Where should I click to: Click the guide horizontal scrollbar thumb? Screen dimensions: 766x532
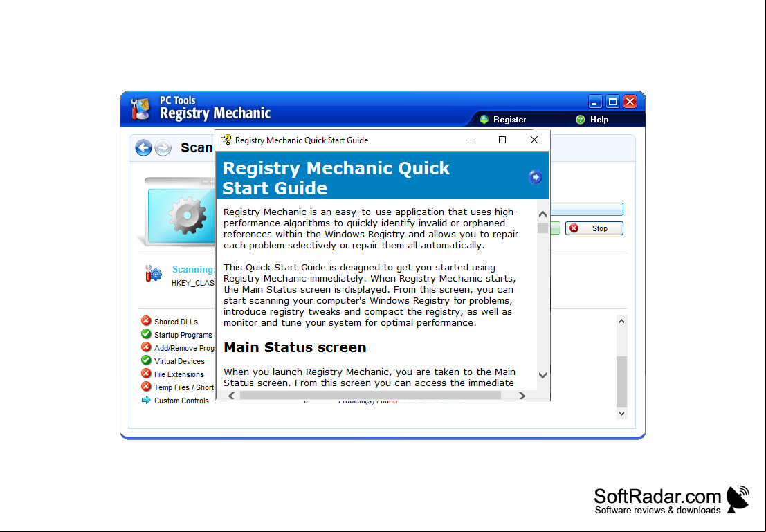click(370, 396)
